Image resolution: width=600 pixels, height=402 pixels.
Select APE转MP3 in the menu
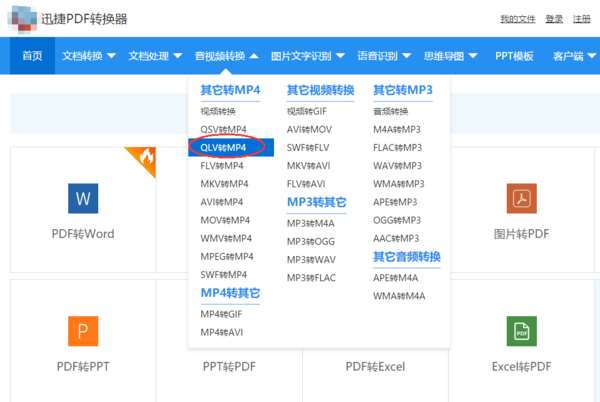click(x=395, y=202)
